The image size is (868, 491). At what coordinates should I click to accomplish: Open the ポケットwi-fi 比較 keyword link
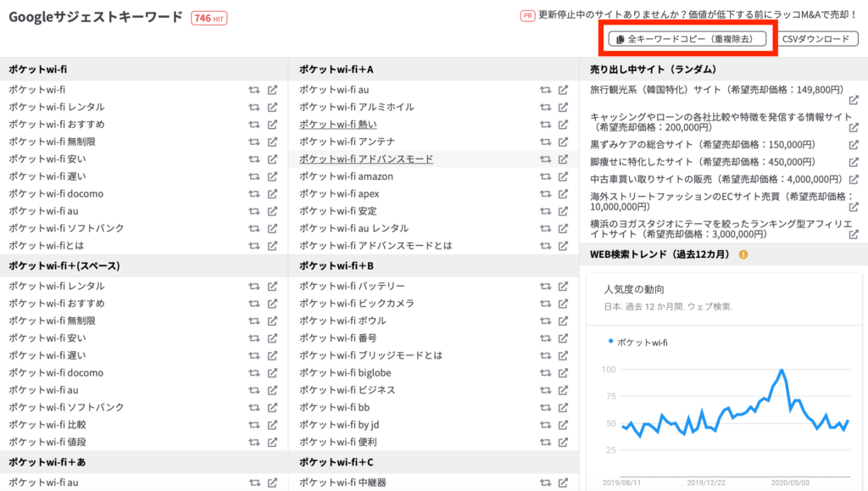pyautogui.click(x=47, y=425)
